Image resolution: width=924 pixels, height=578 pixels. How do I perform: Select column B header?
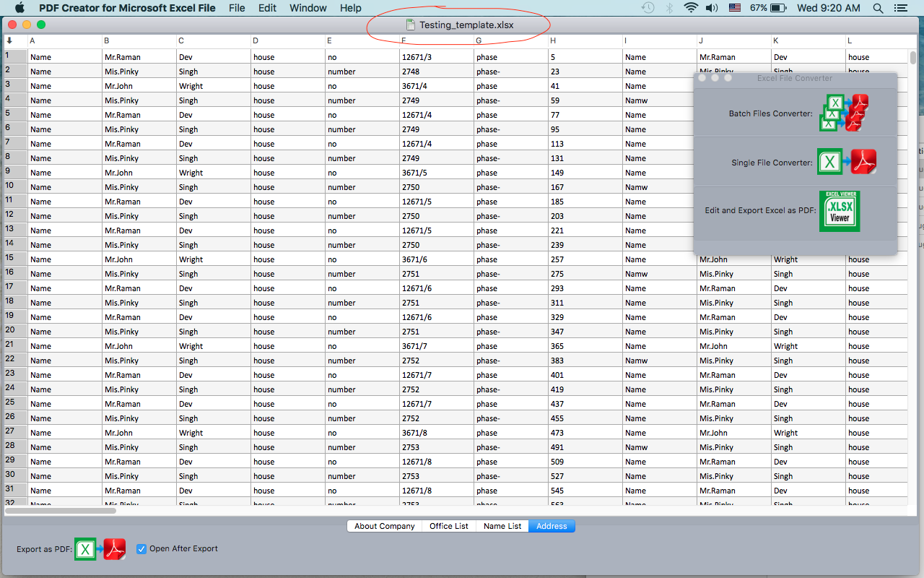pyautogui.click(x=139, y=41)
